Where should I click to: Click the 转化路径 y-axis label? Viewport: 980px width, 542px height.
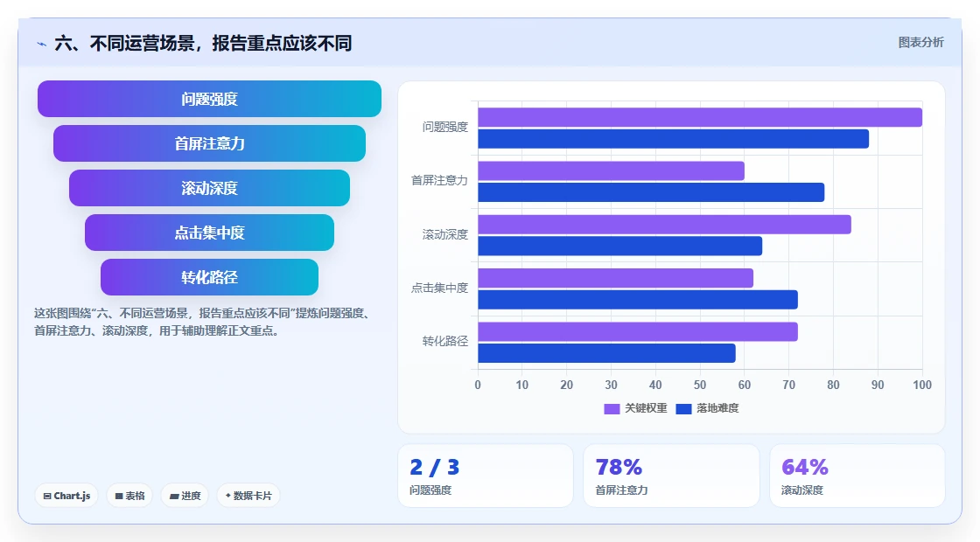445,341
